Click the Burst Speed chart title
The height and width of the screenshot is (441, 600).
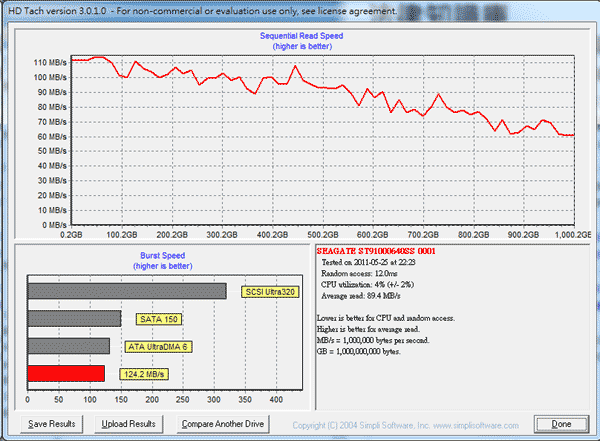pyautogui.click(x=163, y=255)
